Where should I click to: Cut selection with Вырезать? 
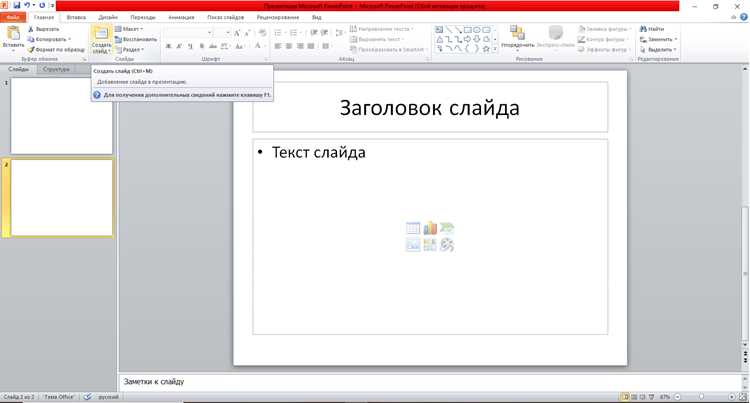pyautogui.click(x=44, y=29)
